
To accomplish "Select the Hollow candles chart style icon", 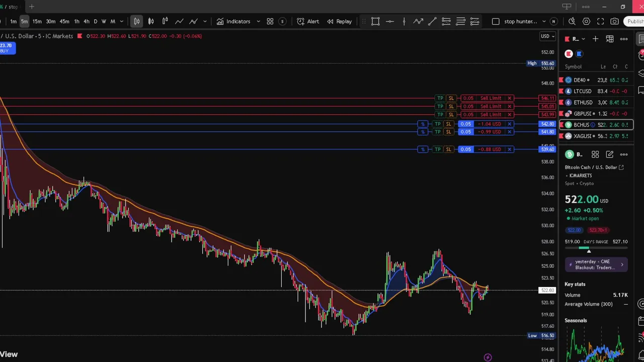I will [165, 21].
